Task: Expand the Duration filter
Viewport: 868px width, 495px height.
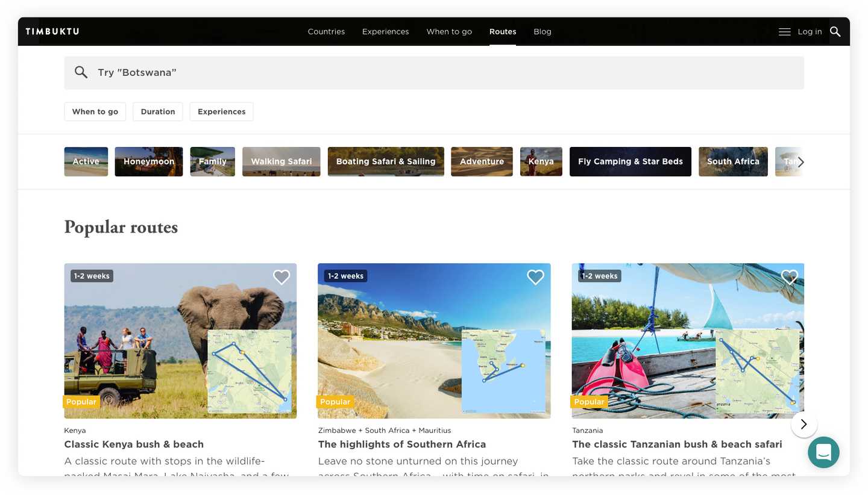Action: pyautogui.click(x=158, y=111)
